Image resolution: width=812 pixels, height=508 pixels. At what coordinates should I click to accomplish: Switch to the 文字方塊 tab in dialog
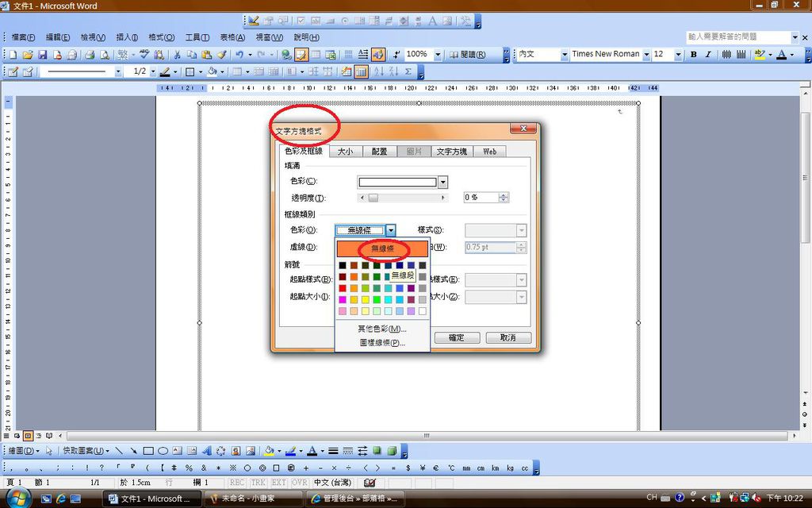[x=451, y=152]
